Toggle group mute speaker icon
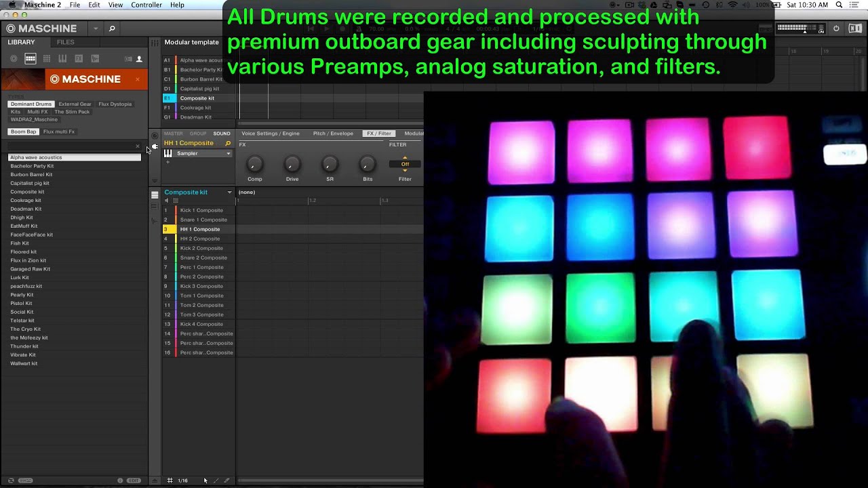The width and height of the screenshot is (868, 488). (167, 201)
